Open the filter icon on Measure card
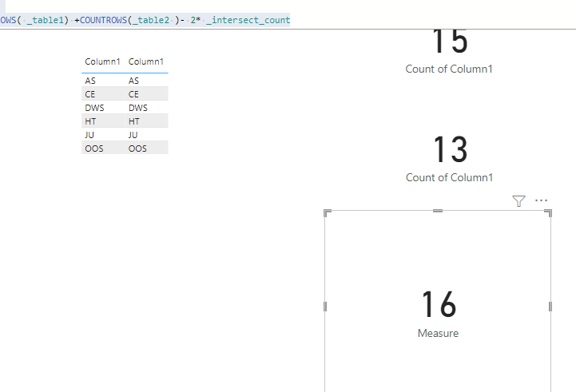This screenshot has height=392, width=576. click(518, 200)
